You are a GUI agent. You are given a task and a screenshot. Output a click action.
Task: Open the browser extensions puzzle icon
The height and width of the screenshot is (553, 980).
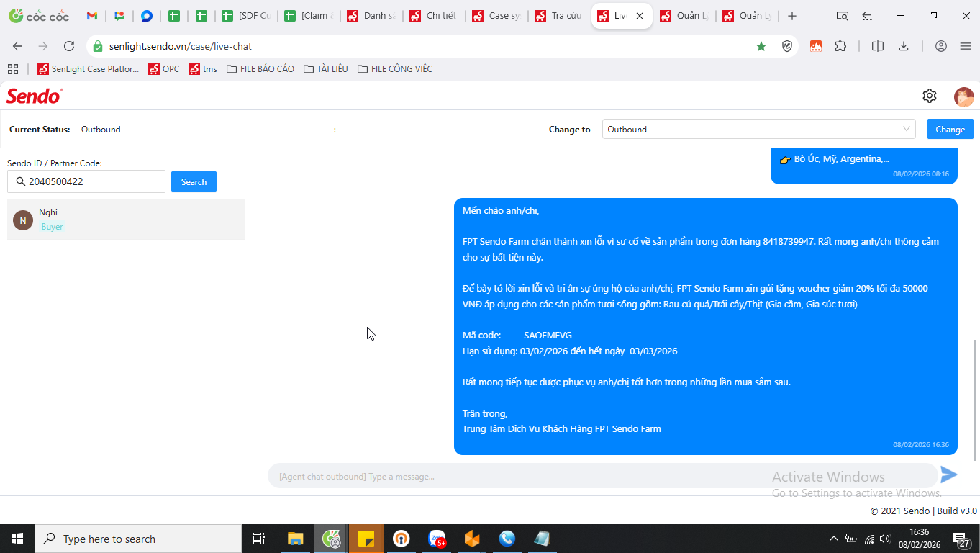840,46
